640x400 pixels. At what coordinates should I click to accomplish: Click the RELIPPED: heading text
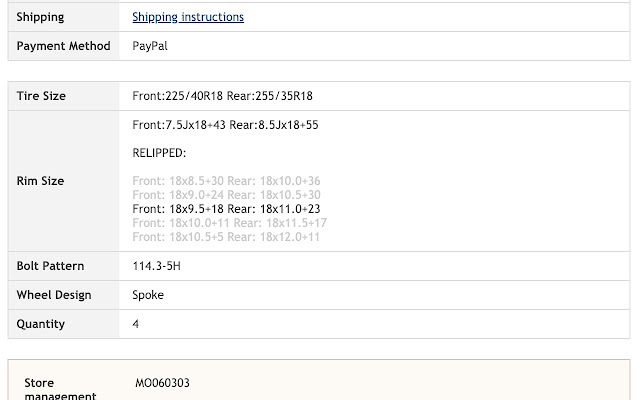(x=159, y=153)
